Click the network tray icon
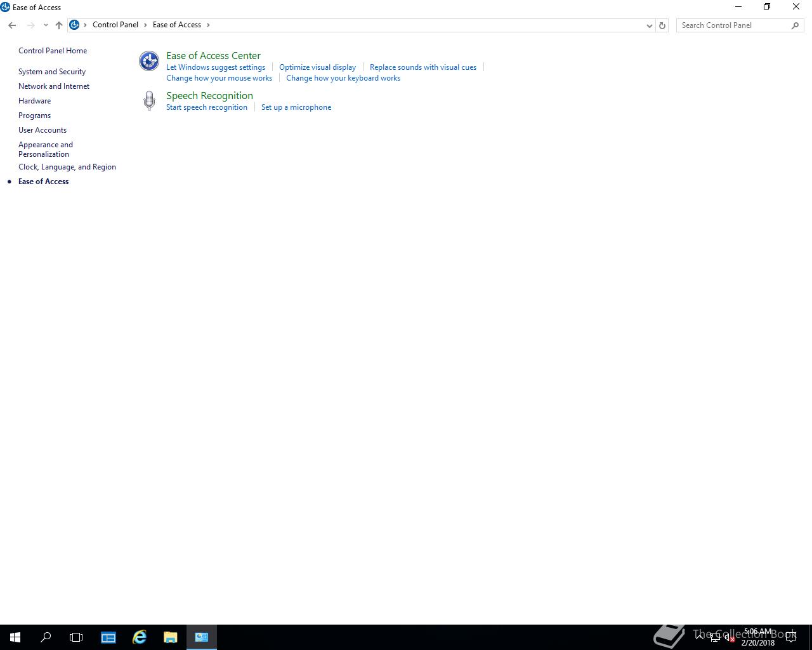This screenshot has height=650, width=812. [x=715, y=638]
